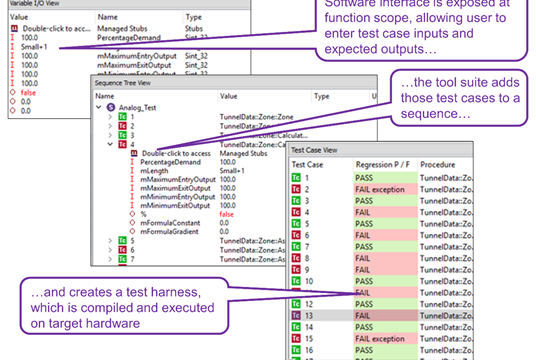Screen dimensions: 536x360
Task: Click output icon beside mFormulaGradient
Action: [x=132, y=231]
